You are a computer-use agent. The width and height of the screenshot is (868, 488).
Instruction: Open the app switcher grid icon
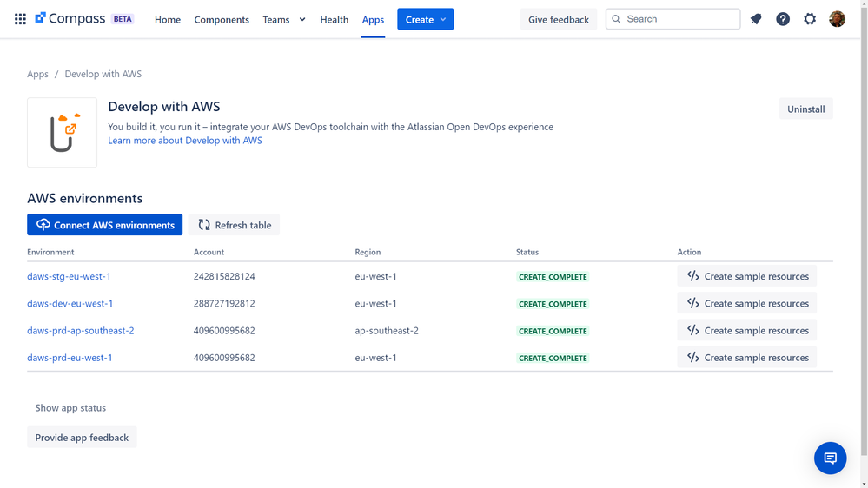20,19
